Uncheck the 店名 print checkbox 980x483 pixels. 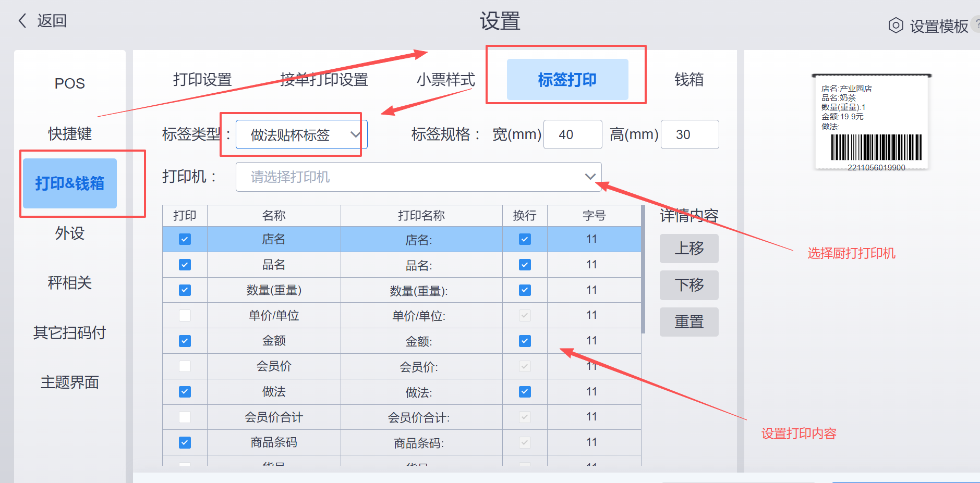185,239
